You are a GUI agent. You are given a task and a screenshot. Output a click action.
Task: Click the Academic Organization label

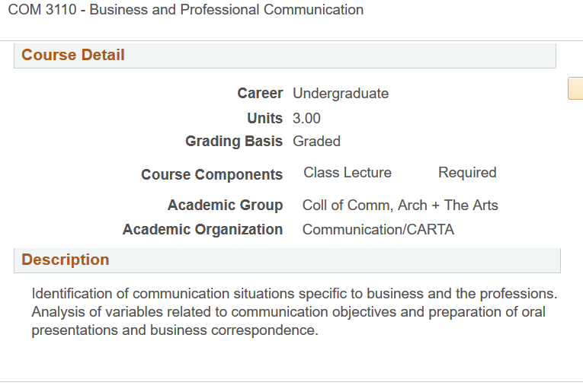[203, 229]
